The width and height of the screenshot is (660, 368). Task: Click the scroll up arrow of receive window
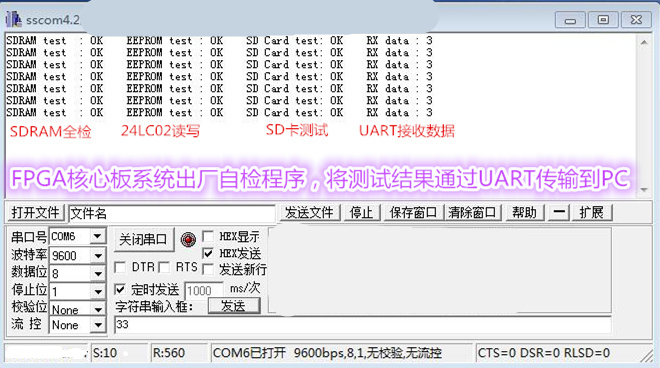coord(644,42)
